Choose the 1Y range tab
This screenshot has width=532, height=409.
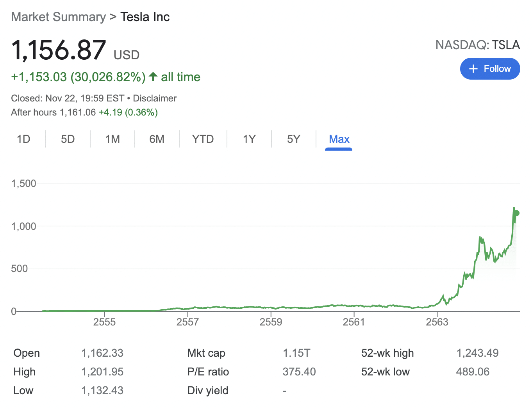tap(249, 139)
